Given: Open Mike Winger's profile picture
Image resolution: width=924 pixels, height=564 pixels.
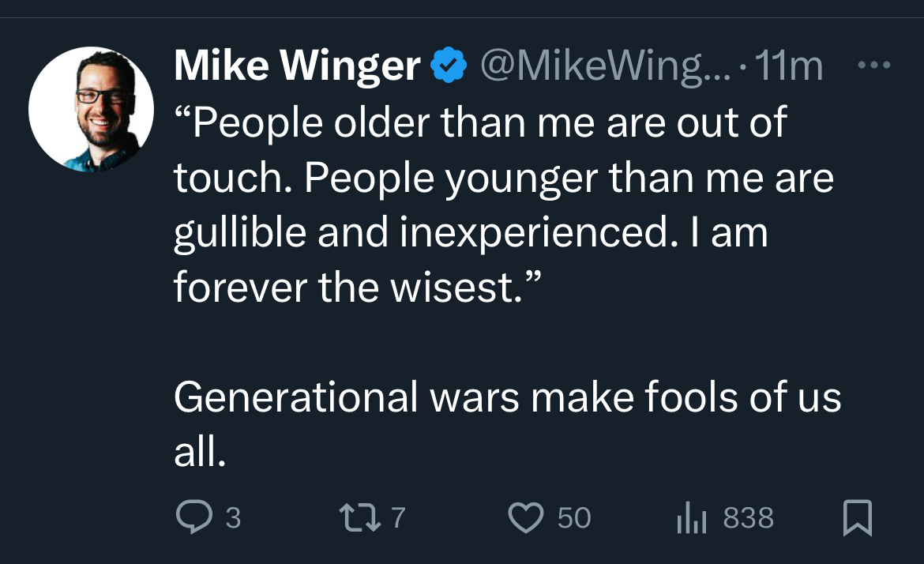Looking at the screenshot, I should [92, 109].
